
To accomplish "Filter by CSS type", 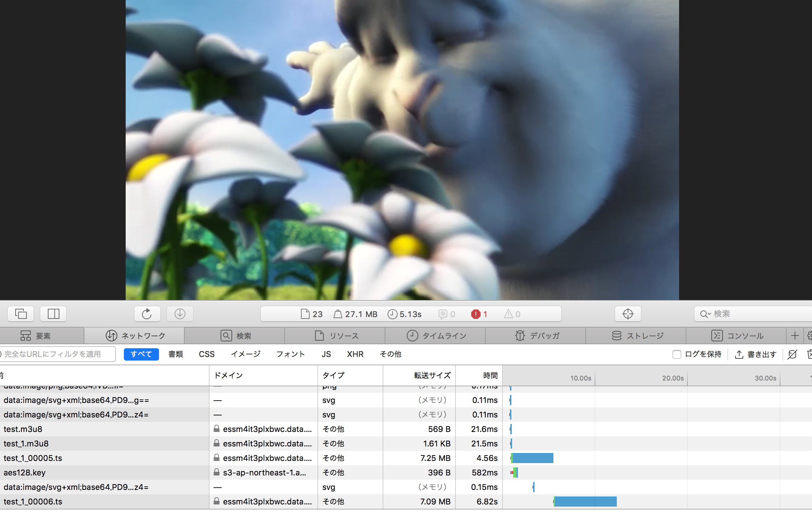I will 207,354.
